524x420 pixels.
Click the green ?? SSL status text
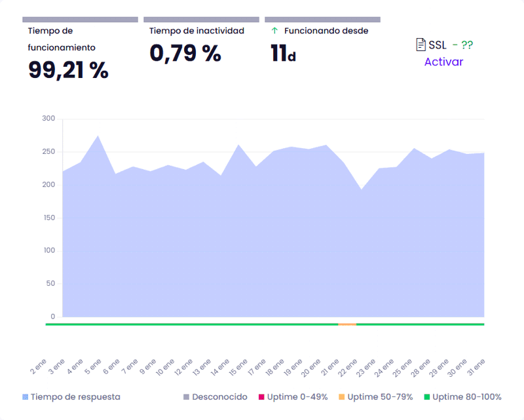pyautogui.click(x=466, y=45)
